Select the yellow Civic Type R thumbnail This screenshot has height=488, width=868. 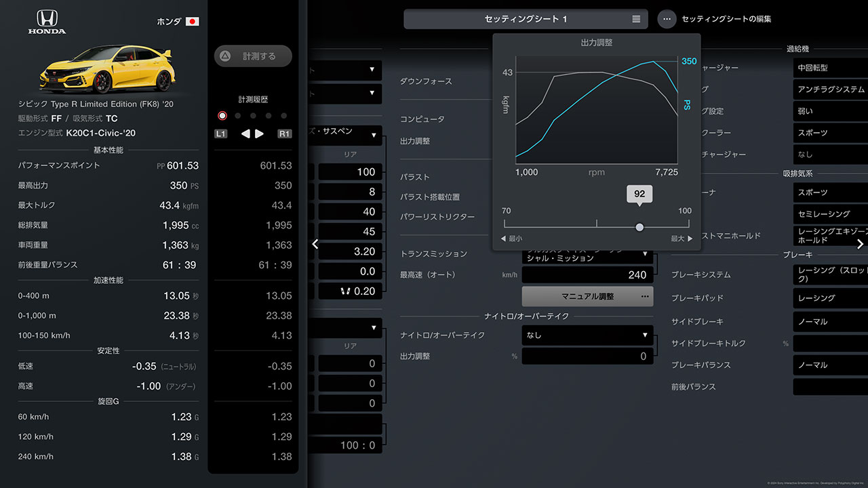(106, 70)
